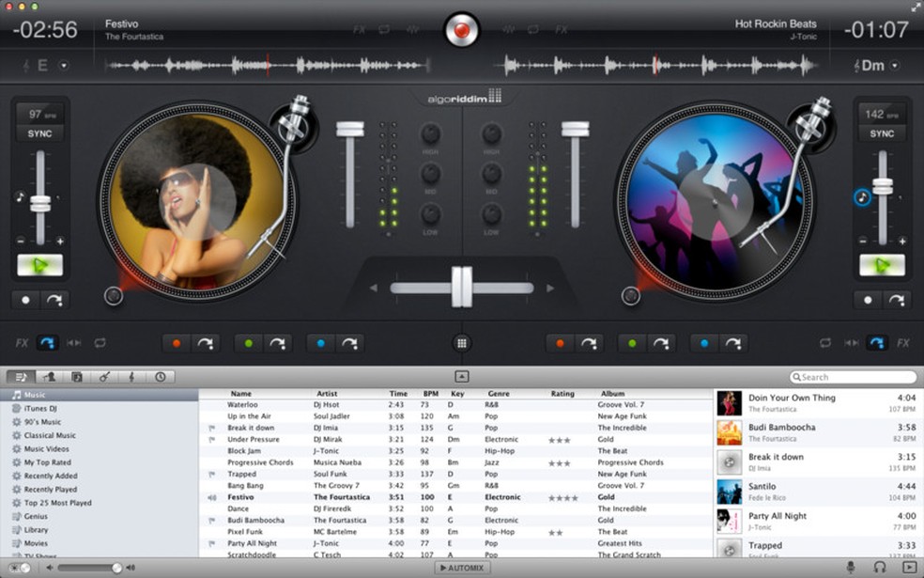Enable SYNC on the right deck
The image size is (924, 578).
point(882,133)
